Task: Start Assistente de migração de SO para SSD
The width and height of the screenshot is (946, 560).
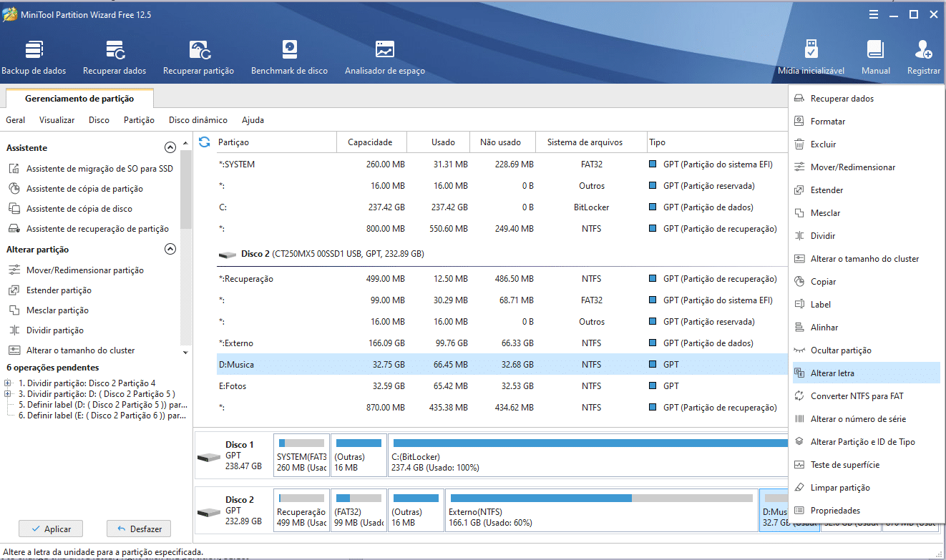Action: click(90, 169)
